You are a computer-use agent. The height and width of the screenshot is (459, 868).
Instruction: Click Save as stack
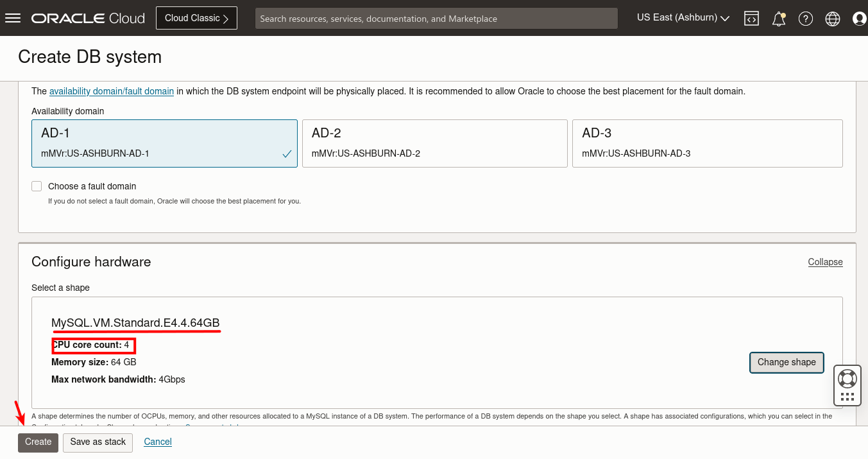pyautogui.click(x=98, y=442)
